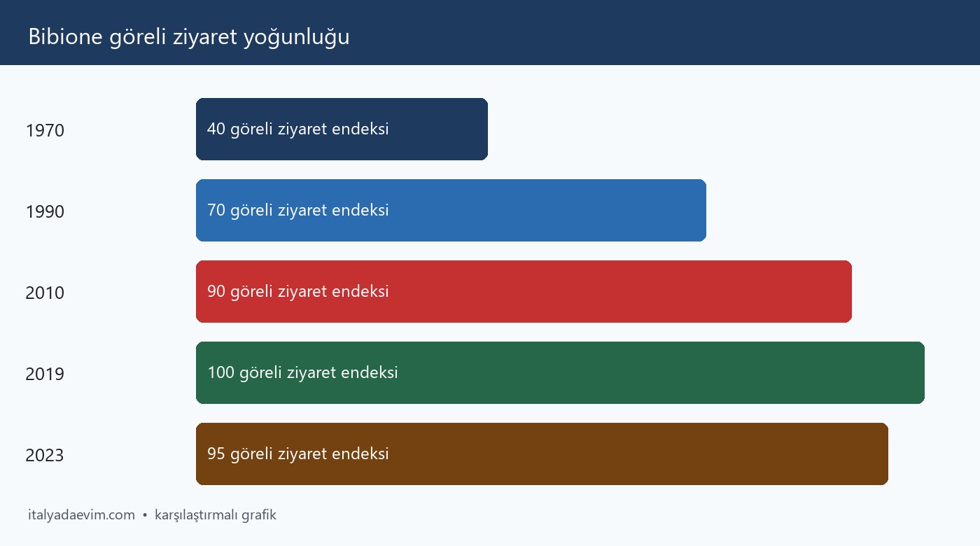The width and height of the screenshot is (980, 546).
Task: Click the red 2010 bar
Action: 524,291
